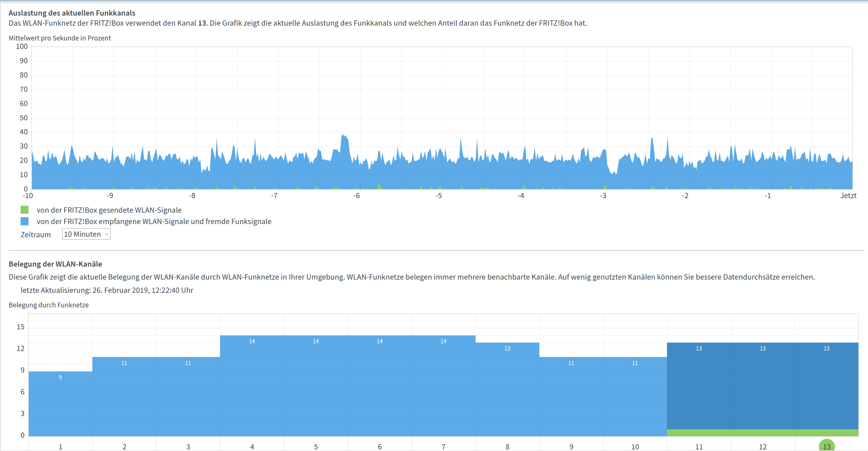Image resolution: width=868 pixels, height=451 pixels.
Task: Click the legend text for FRITZ!Box sent signals
Action: click(x=109, y=210)
